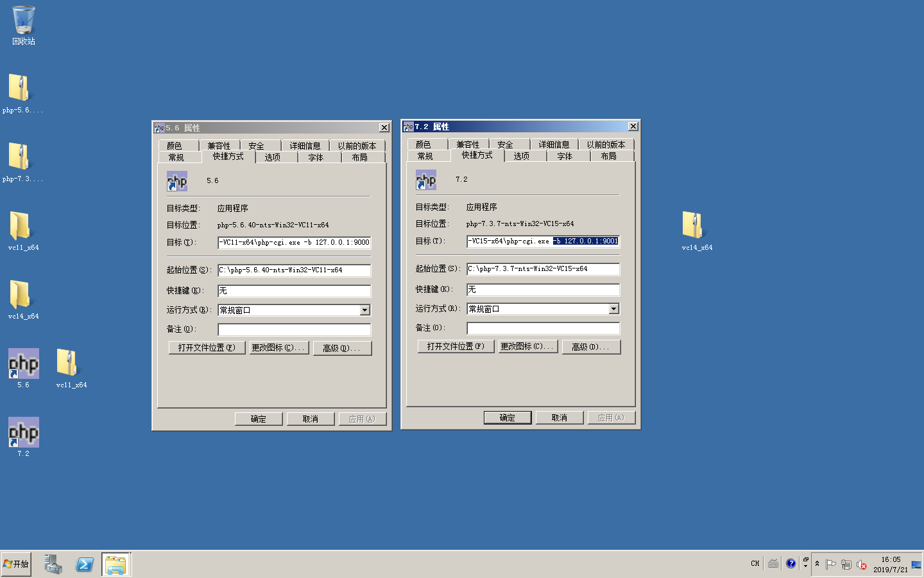The image size is (924, 578).
Task: Open PowerShell from the taskbar
Action: pyautogui.click(x=84, y=565)
